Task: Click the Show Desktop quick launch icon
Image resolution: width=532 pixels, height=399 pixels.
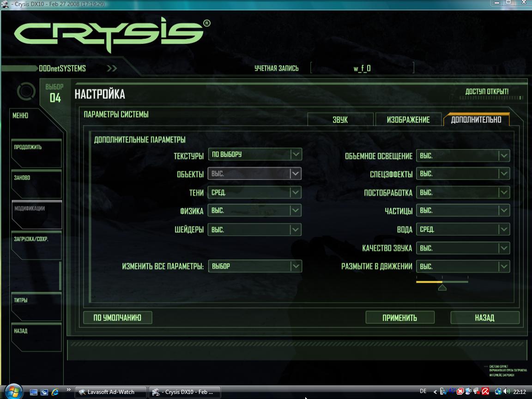Action: 33,392
